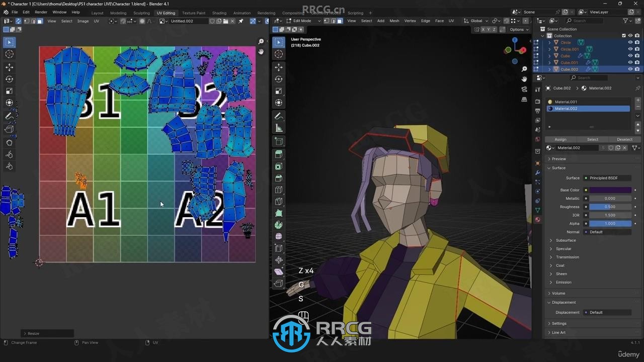Select the Annotate tool in UV editor
The width and height of the screenshot is (644, 362).
click(x=9, y=116)
